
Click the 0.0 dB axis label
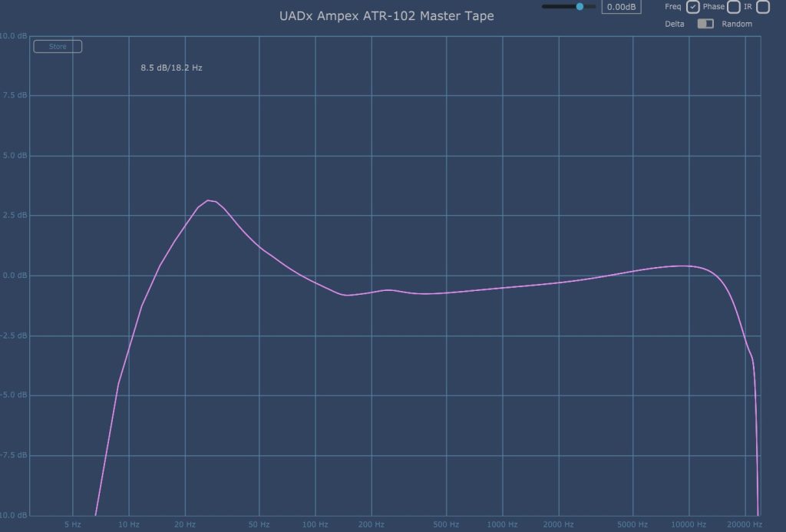[13, 276]
